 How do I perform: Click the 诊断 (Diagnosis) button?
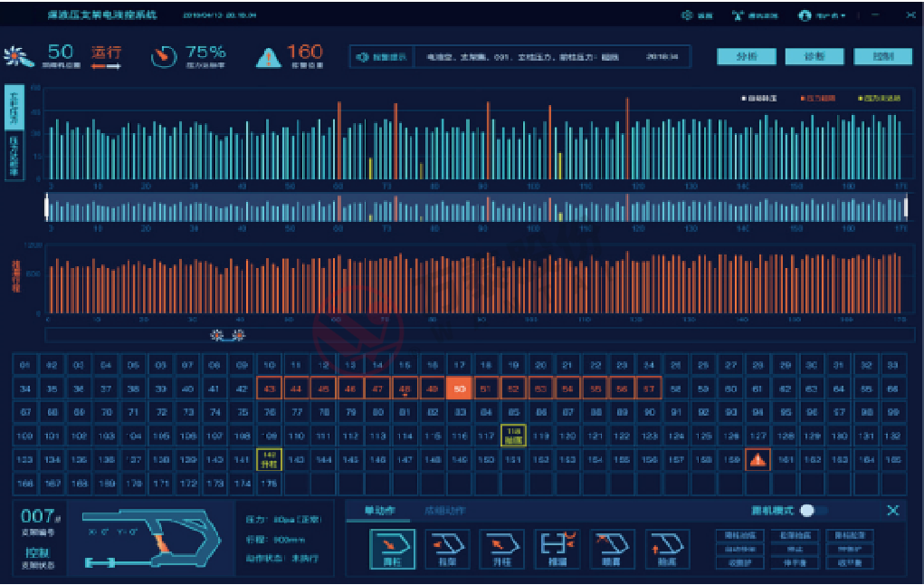(x=814, y=57)
